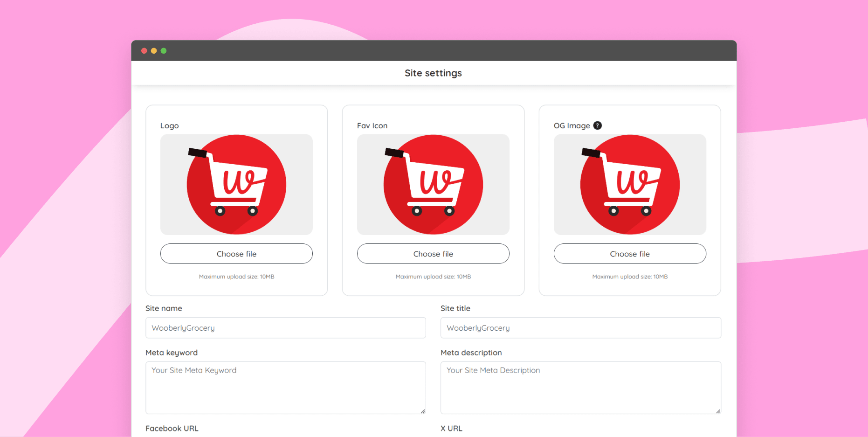This screenshot has height=437, width=868.
Task: Click 'Maximum upload size: 10MB' under Fav Icon
Action: 433,277
